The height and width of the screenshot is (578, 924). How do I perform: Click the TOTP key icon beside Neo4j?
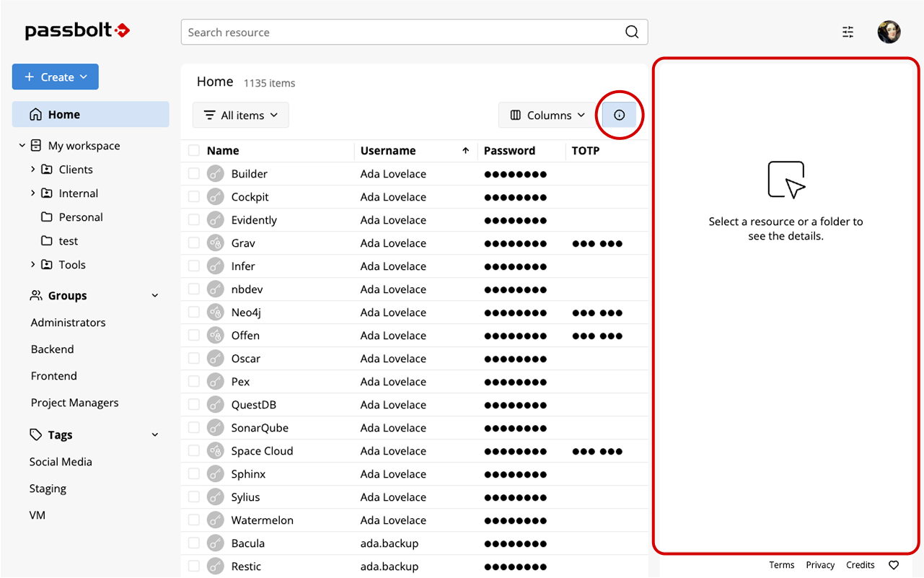[215, 312]
